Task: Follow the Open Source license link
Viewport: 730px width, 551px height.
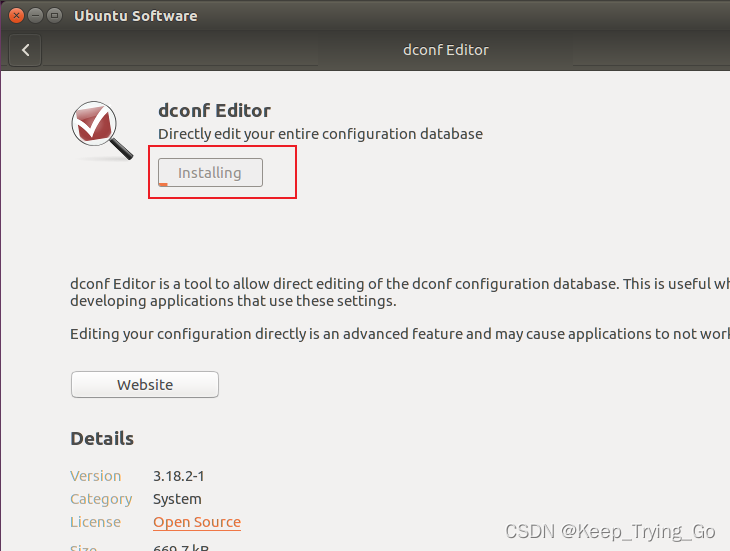Action: pyautogui.click(x=197, y=522)
